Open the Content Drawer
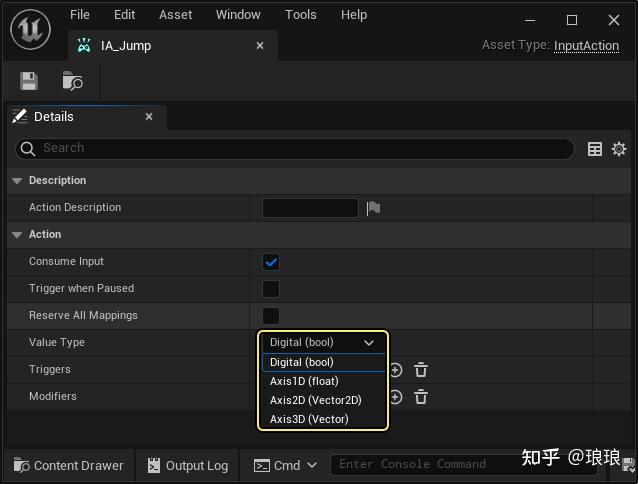The height and width of the screenshot is (484, 638). pyautogui.click(x=68, y=465)
